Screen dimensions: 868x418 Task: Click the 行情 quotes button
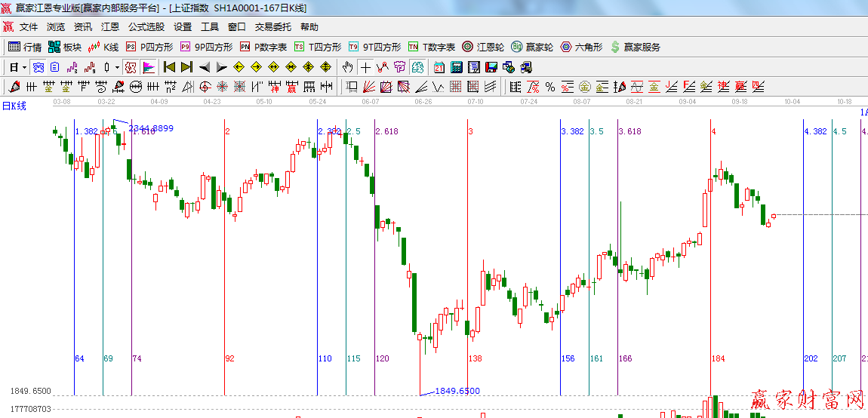coord(25,47)
